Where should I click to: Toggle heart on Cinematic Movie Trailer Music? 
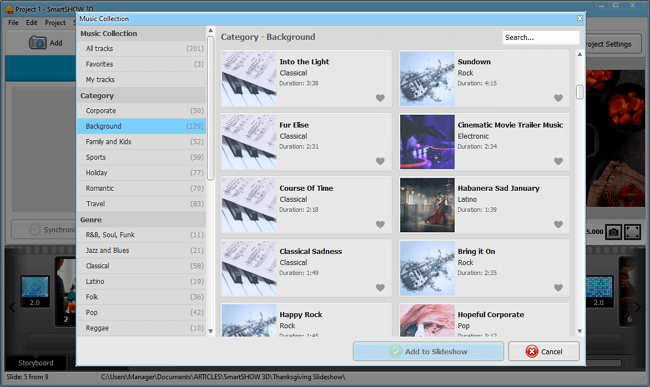558,161
